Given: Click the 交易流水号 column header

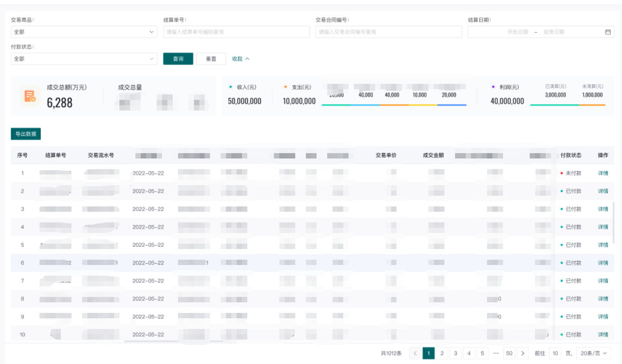Looking at the screenshot, I should [101, 155].
